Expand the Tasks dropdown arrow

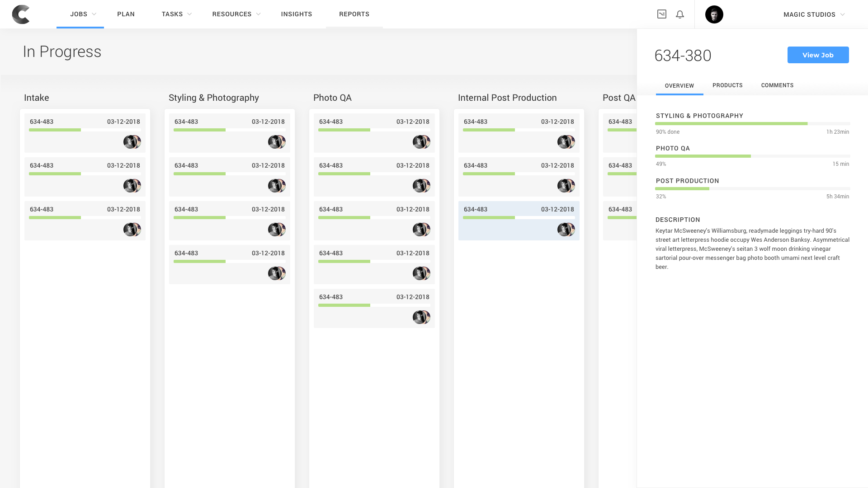pos(189,14)
